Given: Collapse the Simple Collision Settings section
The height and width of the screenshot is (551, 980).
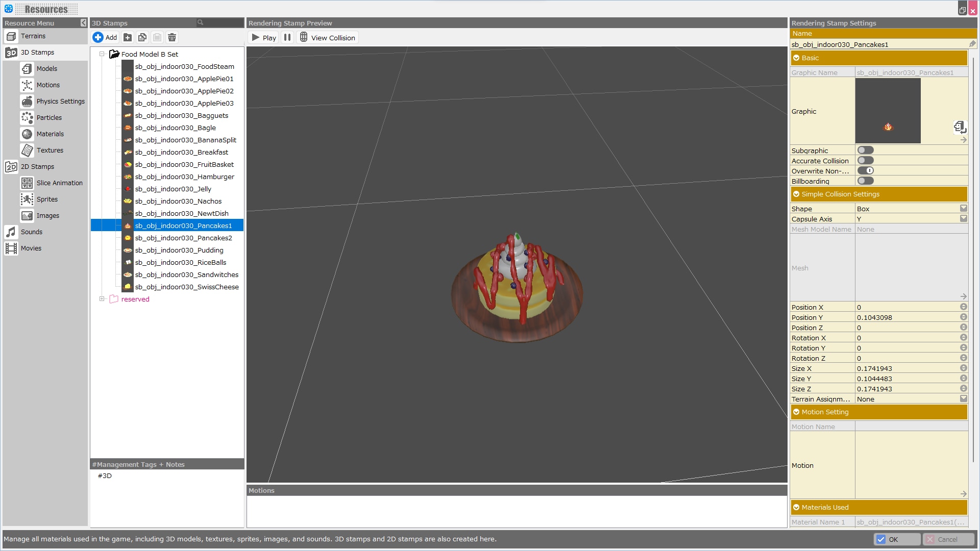Looking at the screenshot, I should point(796,194).
